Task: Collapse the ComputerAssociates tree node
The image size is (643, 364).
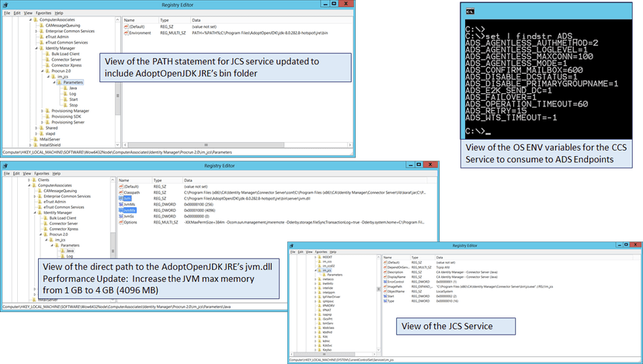Action: coord(31,21)
